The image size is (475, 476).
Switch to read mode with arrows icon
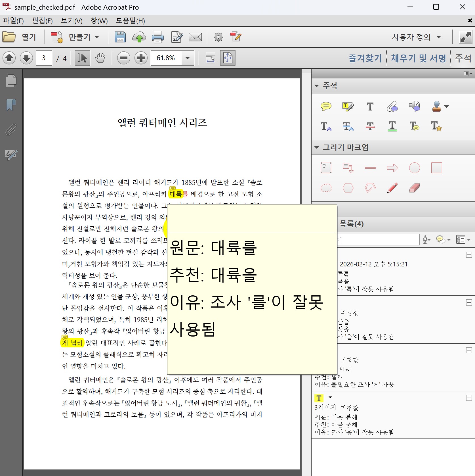pyautogui.click(x=466, y=37)
